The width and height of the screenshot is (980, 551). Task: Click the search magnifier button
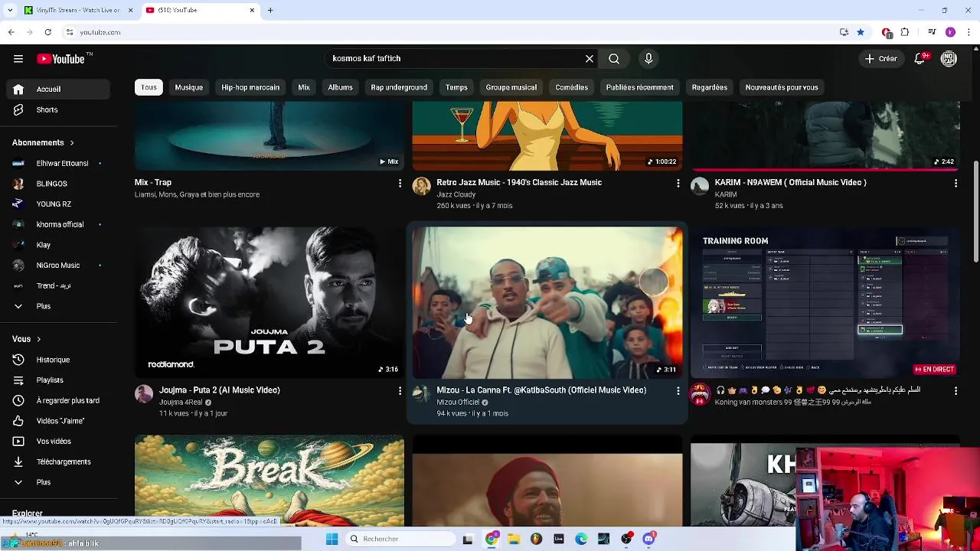click(x=614, y=59)
